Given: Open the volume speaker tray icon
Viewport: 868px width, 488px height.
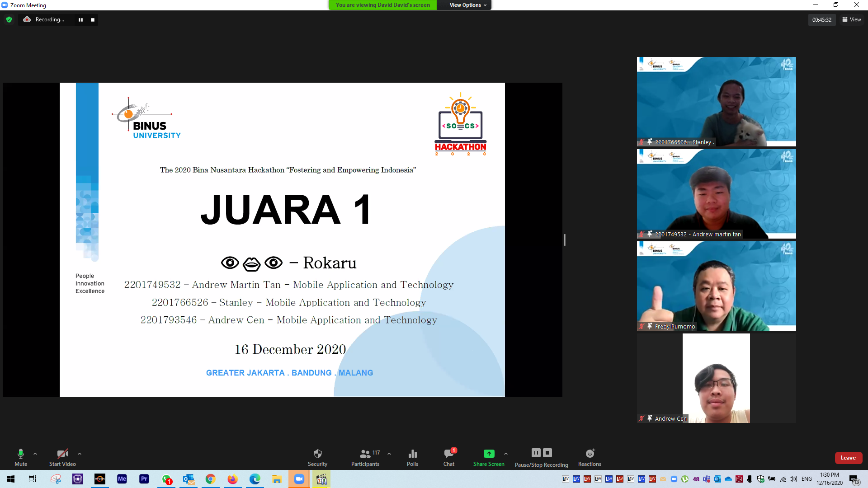Looking at the screenshot, I should coord(793,479).
